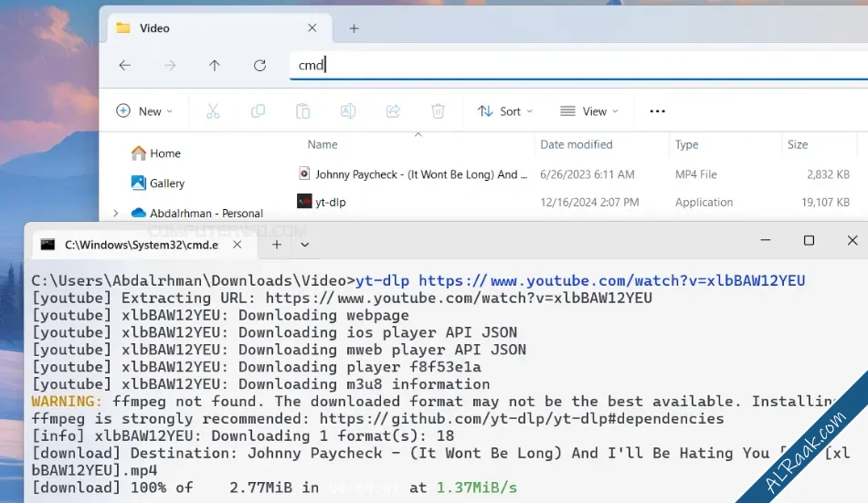The image size is (868, 503).
Task: Sort by Size column header
Action: pos(797,144)
